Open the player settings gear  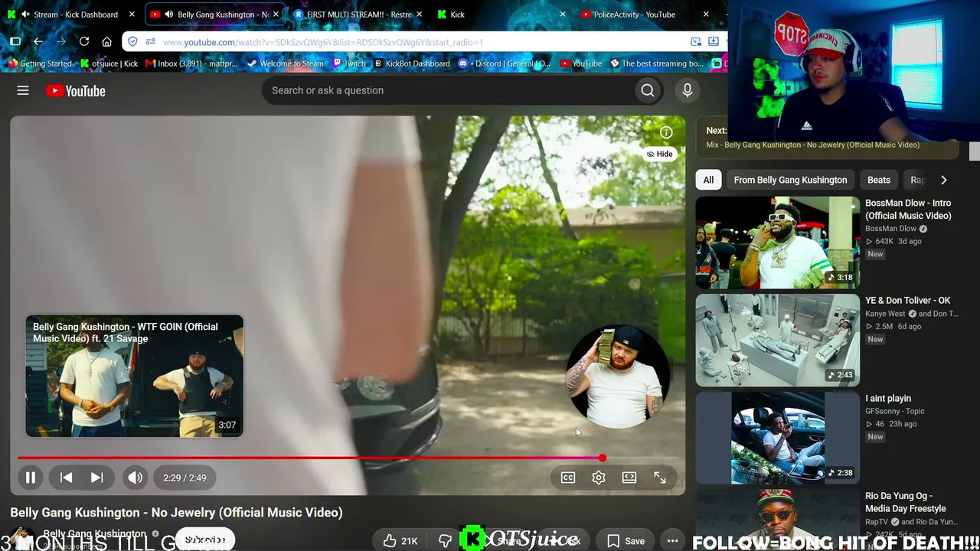point(599,478)
